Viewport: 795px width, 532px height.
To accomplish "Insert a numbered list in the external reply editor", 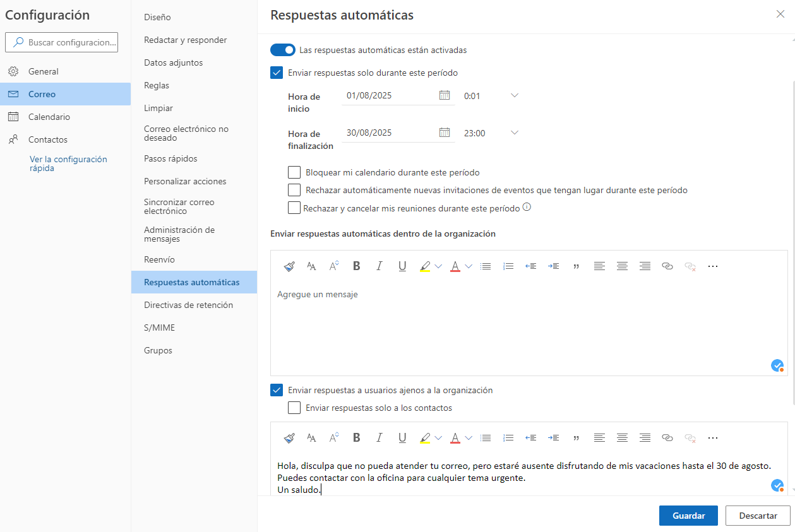I will click(508, 437).
